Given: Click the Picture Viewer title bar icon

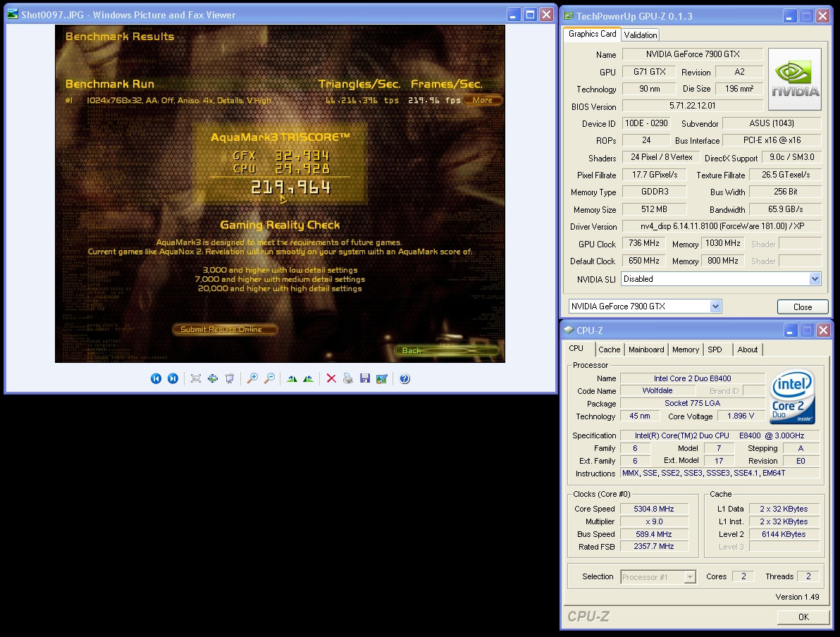Looking at the screenshot, I should coord(13,15).
